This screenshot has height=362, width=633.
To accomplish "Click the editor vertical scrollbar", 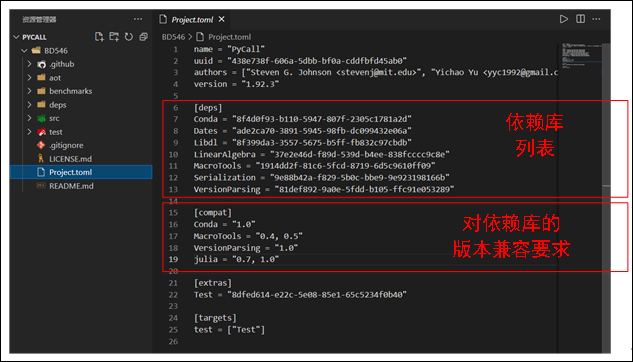I will pos(606,198).
